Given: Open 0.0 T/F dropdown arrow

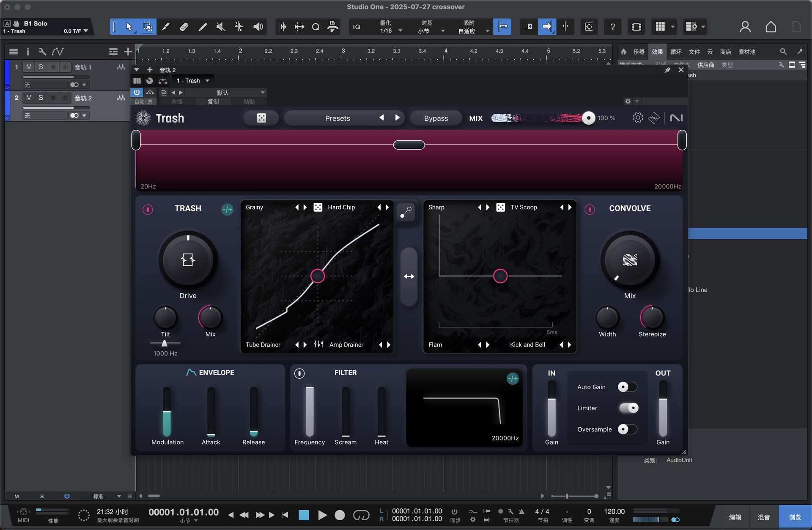Looking at the screenshot, I should (x=86, y=31).
